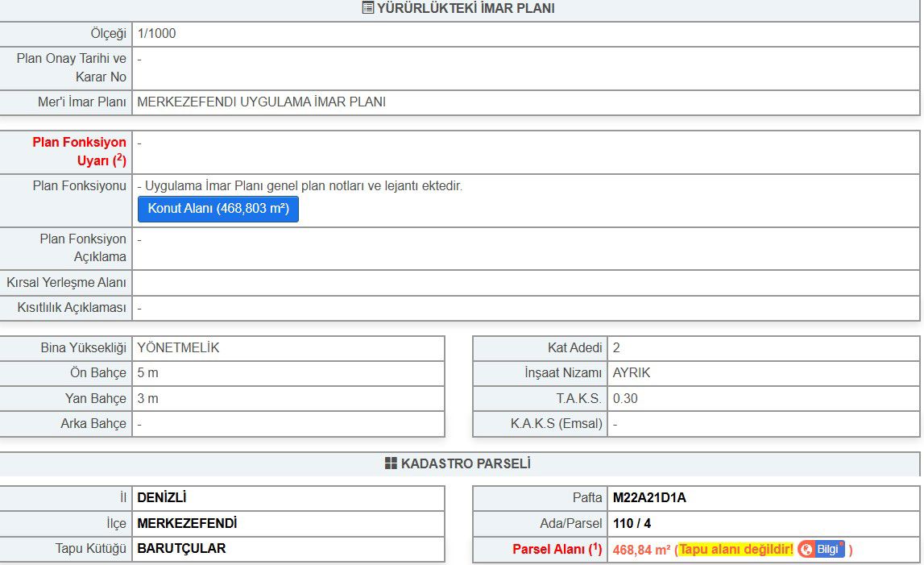
Task: Click the 1/1000 scale value
Action: 156,34
